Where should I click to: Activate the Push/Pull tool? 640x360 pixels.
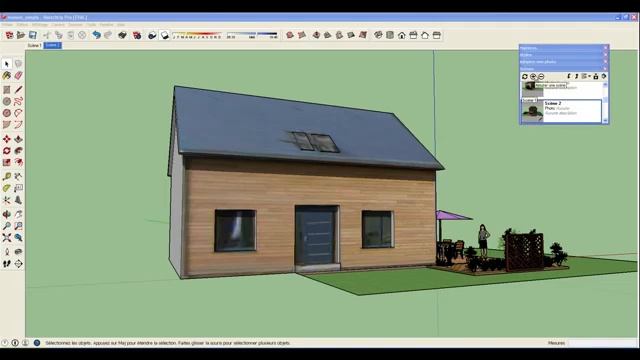tap(18, 139)
